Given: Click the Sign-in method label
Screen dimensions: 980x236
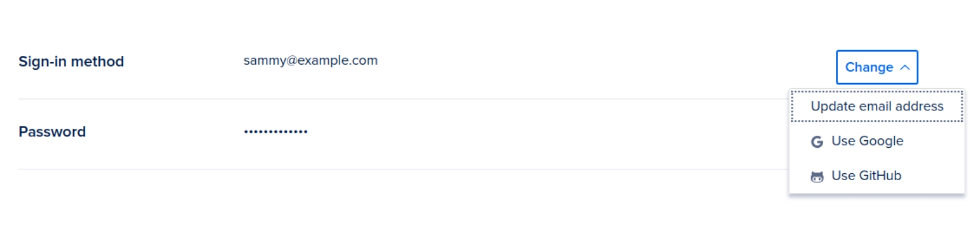Looking at the screenshot, I should 71,62.
